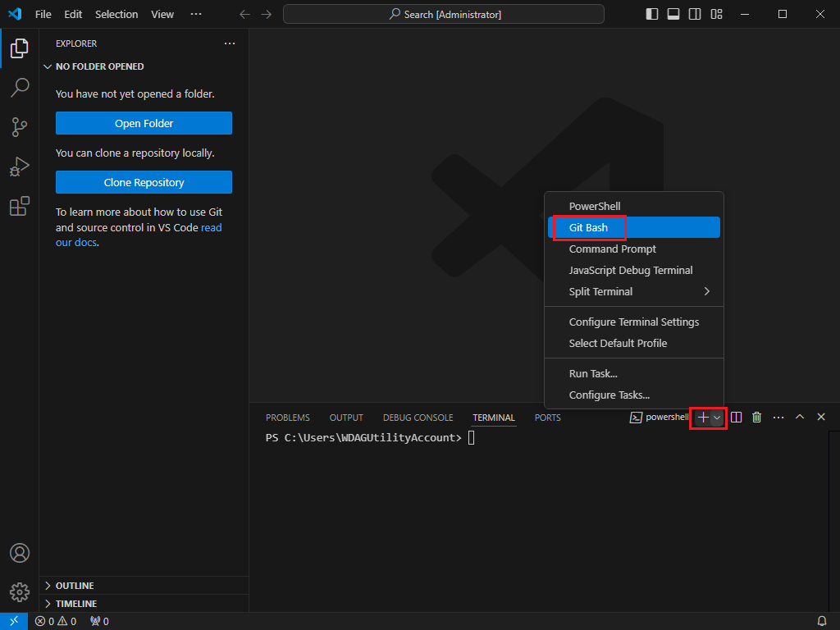Toggle the panel layout button

[673, 14]
